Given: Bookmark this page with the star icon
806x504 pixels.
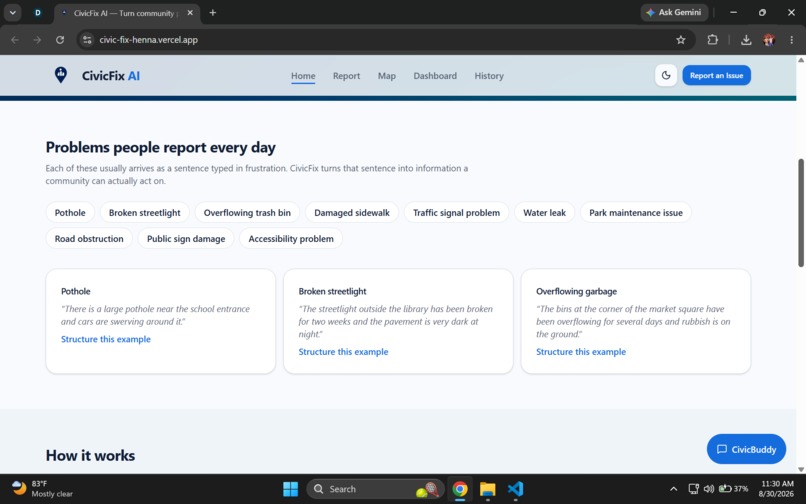Looking at the screenshot, I should click(x=681, y=40).
